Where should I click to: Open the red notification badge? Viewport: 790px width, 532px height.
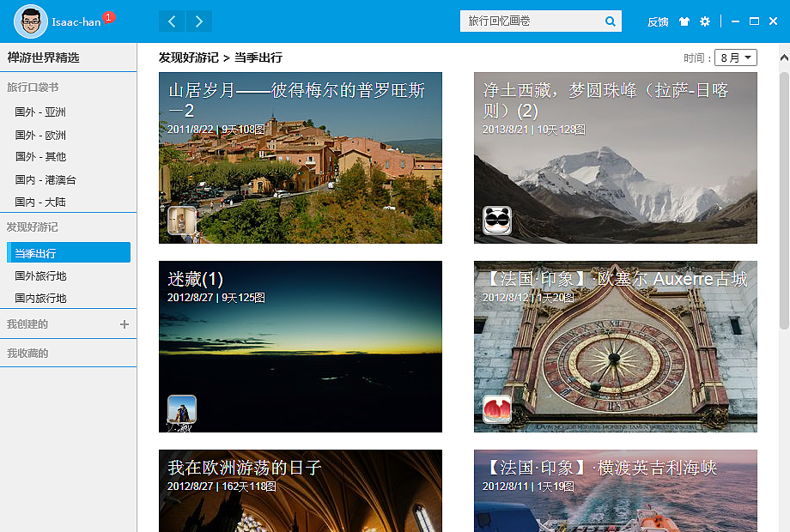[108, 18]
